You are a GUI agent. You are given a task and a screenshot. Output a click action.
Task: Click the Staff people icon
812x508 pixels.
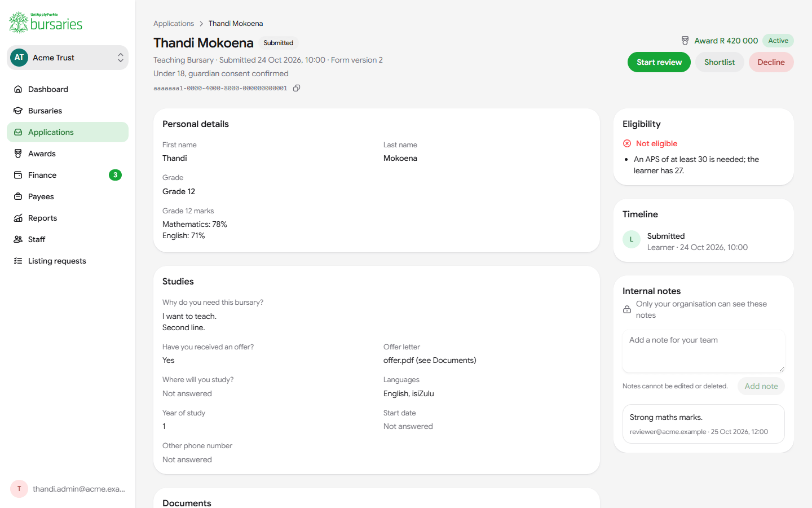(18, 239)
